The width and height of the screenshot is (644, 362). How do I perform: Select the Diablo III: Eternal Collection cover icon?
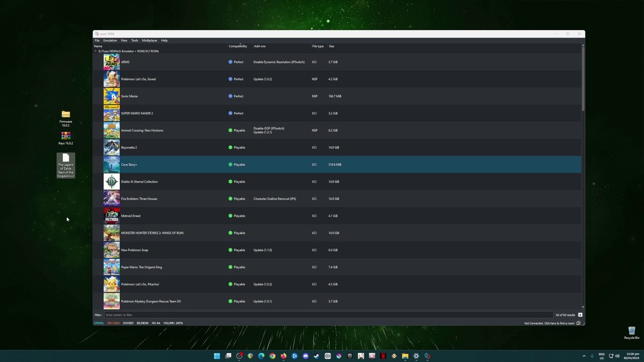coord(112,182)
